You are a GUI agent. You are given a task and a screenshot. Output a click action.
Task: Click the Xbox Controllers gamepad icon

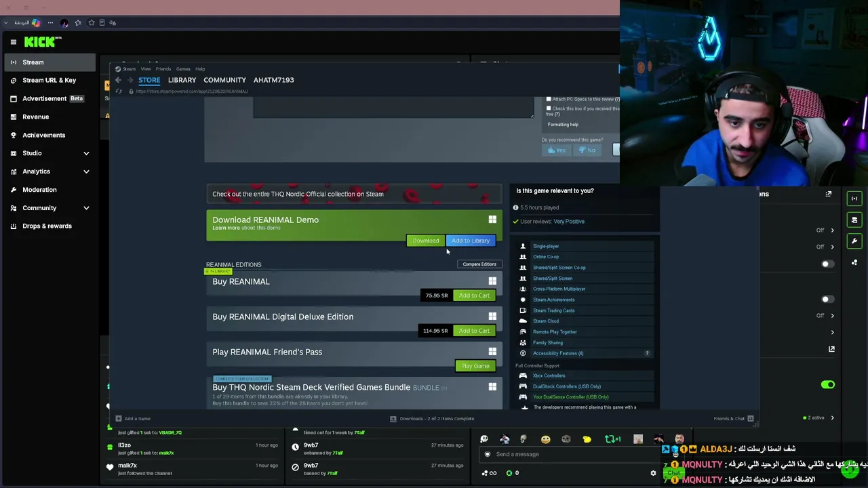point(523,375)
